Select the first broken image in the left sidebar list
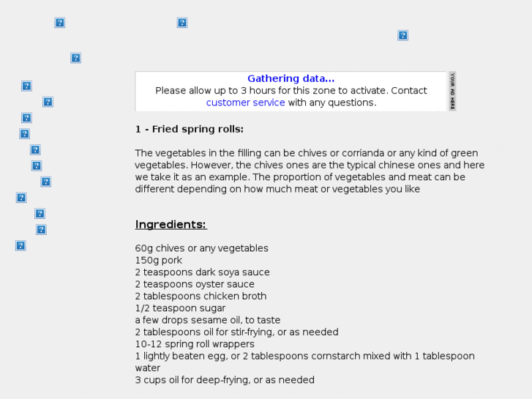532x399 pixels. [x=26, y=86]
